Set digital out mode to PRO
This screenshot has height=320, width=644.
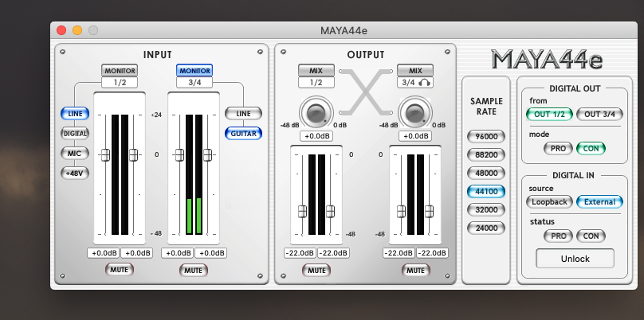tap(558, 149)
